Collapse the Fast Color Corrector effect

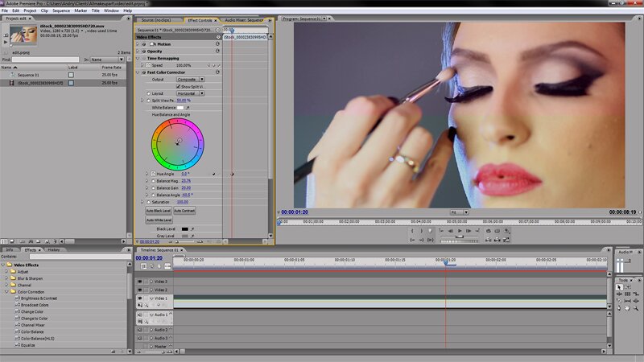139,72
